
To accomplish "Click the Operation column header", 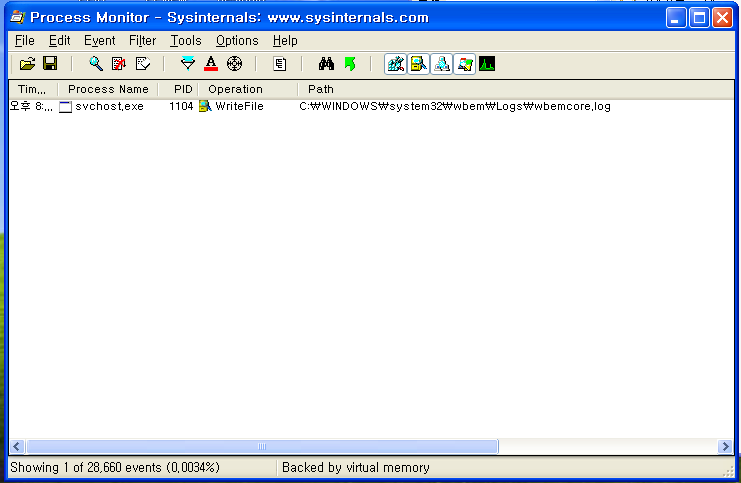I will pyautogui.click(x=248, y=89).
